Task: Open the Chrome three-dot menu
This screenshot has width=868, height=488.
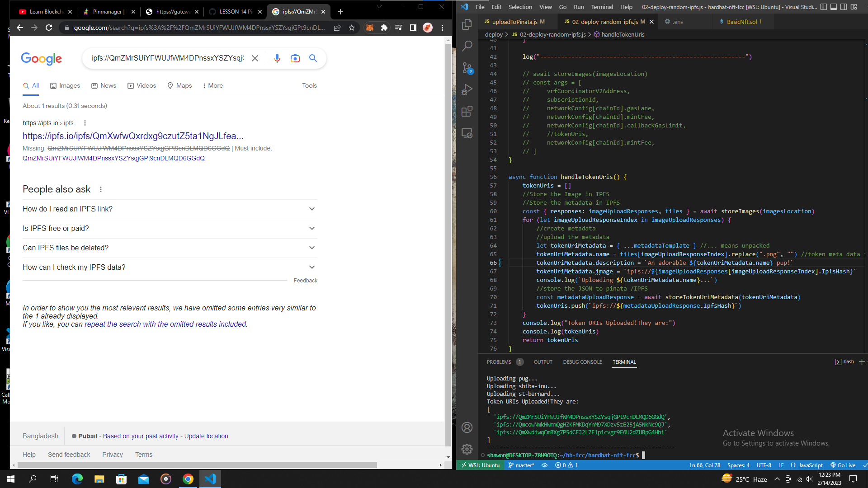Action: 442,28
